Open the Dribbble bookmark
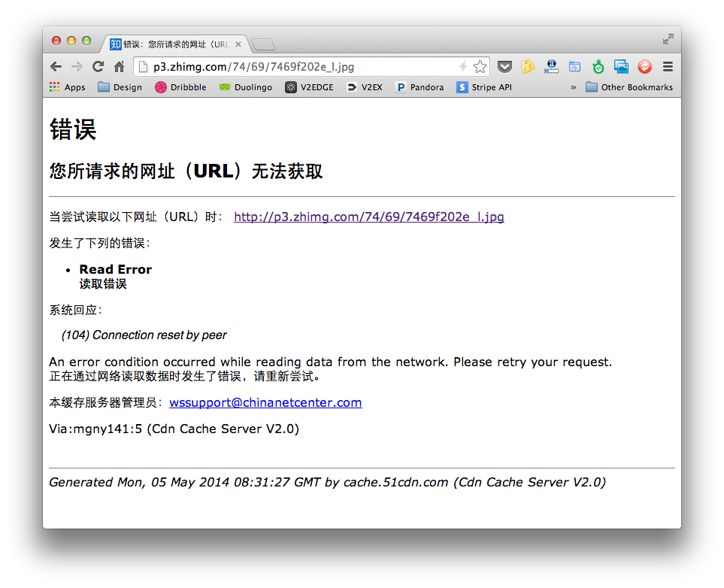The image size is (724, 588). pos(180,87)
